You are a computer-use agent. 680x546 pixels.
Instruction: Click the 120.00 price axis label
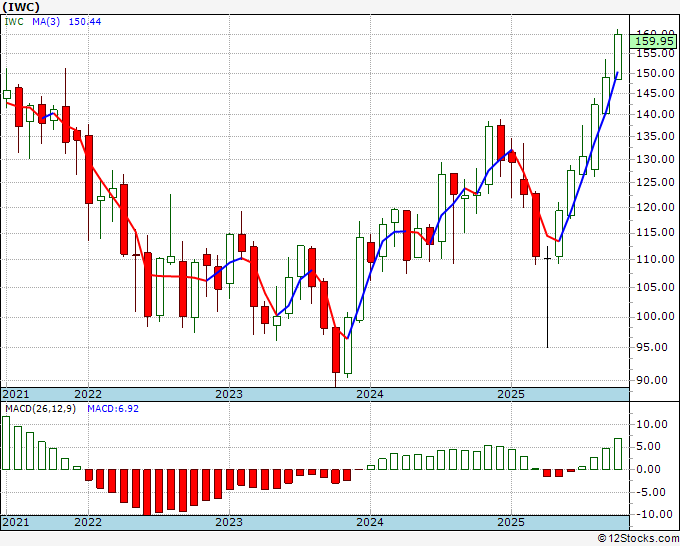pyautogui.click(x=655, y=207)
